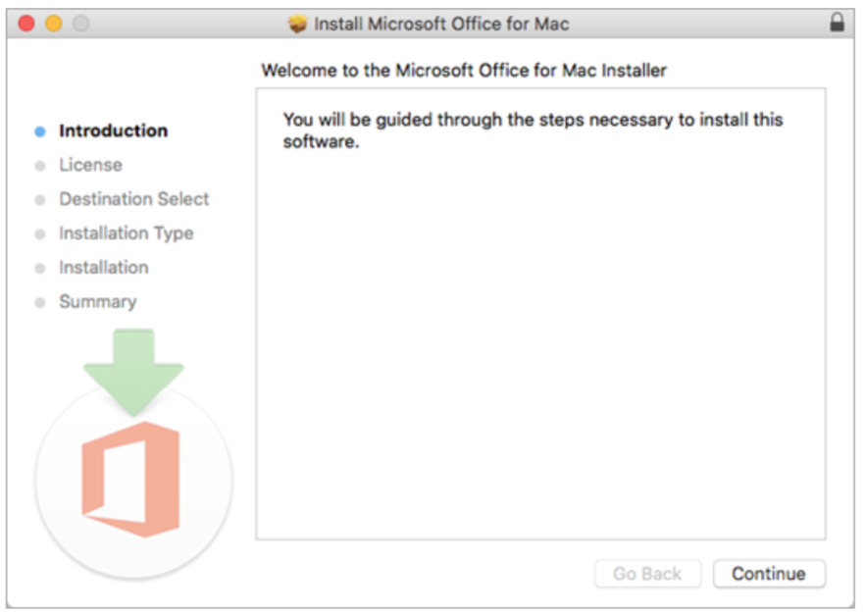
Task: Select the Installation step in sidebar
Action: click(104, 268)
